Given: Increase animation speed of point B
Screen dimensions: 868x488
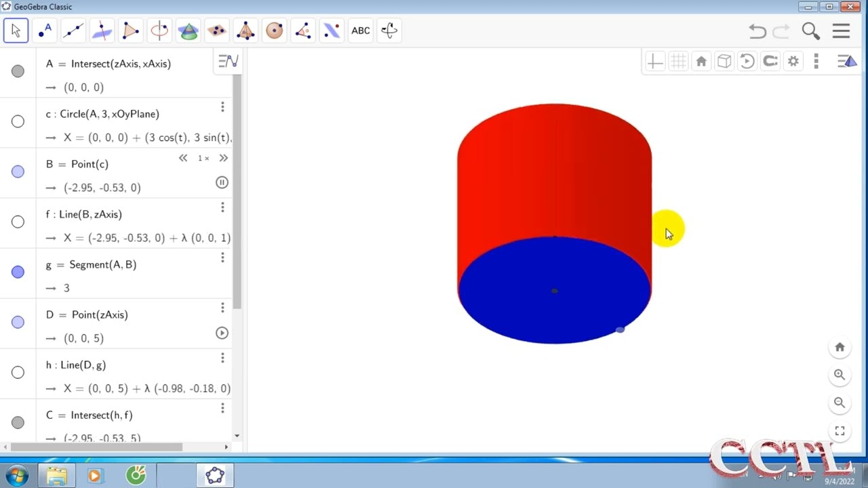Looking at the screenshot, I should coord(223,158).
